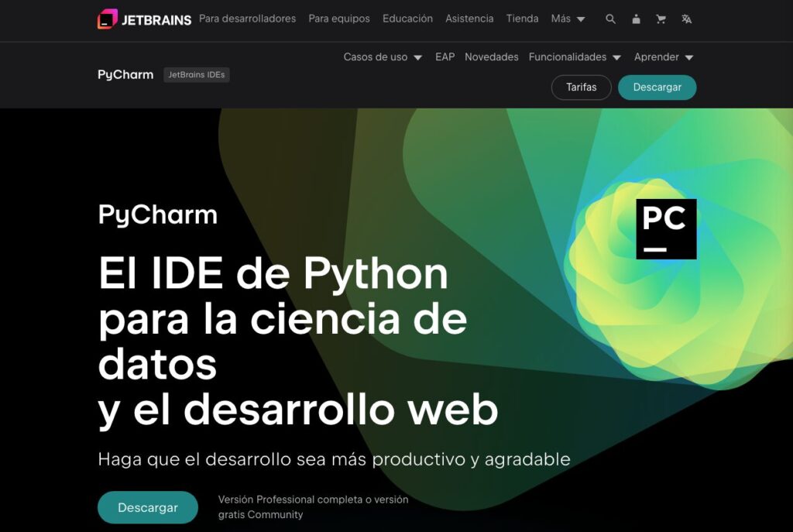The width and height of the screenshot is (793, 532).
Task: Click the large PyCharm hero title
Action: pos(158,215)
